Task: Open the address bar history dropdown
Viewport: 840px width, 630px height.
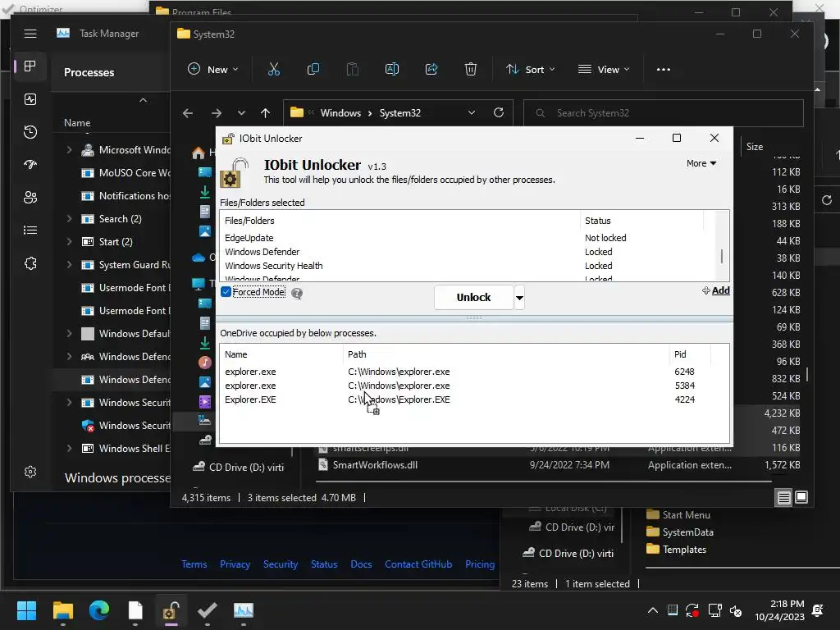Action: [x=472, y=113]
